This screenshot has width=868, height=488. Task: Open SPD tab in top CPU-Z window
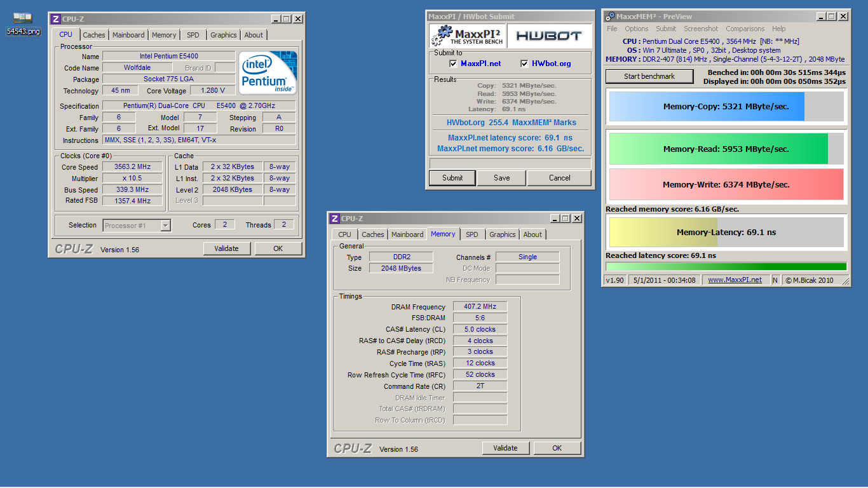click(x=193, y=35)
